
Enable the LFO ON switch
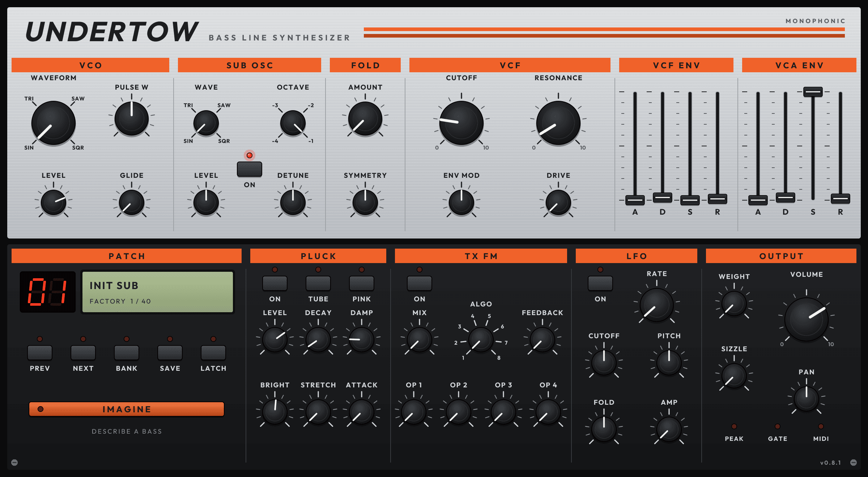pos(600,283)
